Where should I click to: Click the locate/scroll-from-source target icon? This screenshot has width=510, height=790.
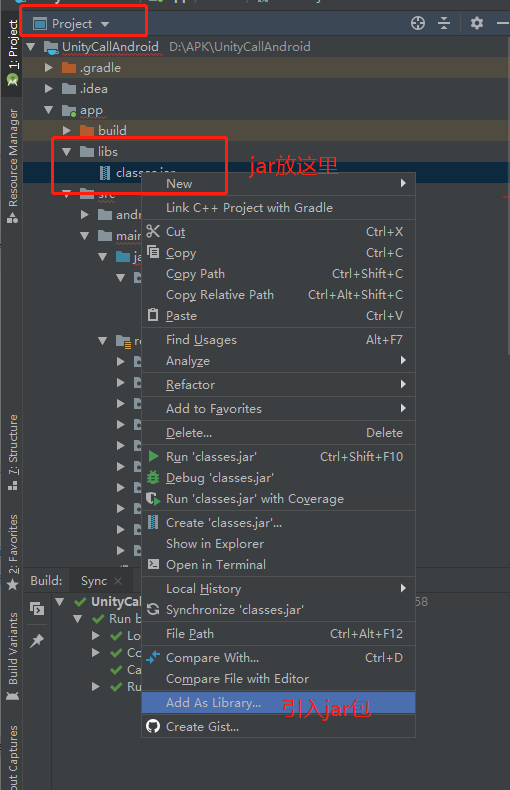(x=418, y=23)
